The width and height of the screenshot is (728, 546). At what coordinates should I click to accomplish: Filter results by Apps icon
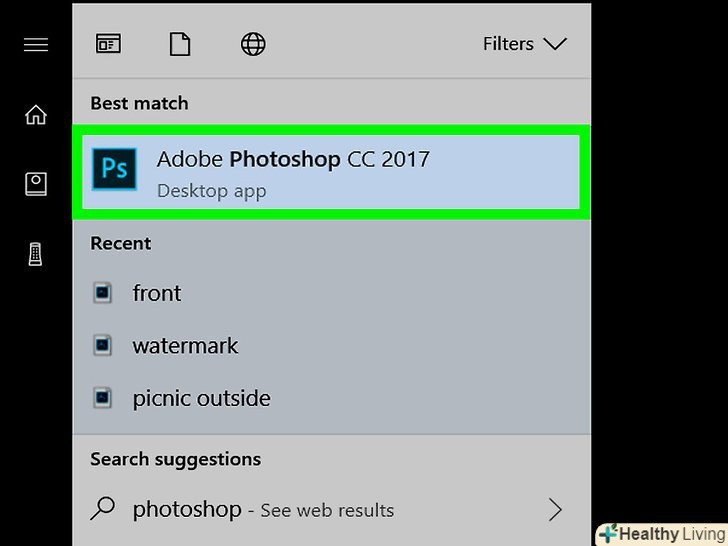107,44
